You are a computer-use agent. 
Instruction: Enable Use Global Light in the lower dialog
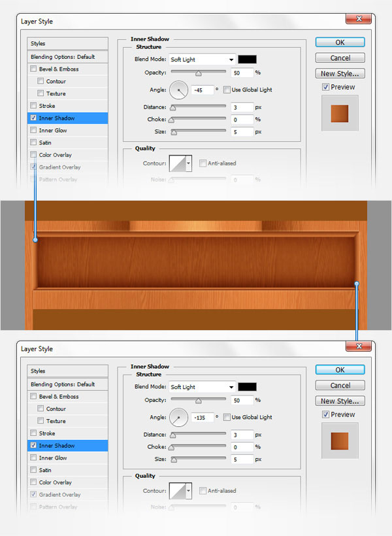(x=227, y=417)
